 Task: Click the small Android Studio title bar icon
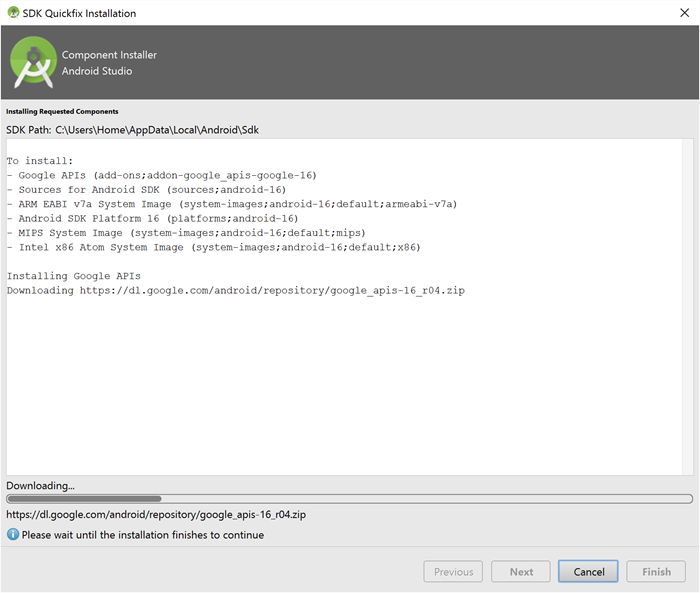click(x=13, y=13)
